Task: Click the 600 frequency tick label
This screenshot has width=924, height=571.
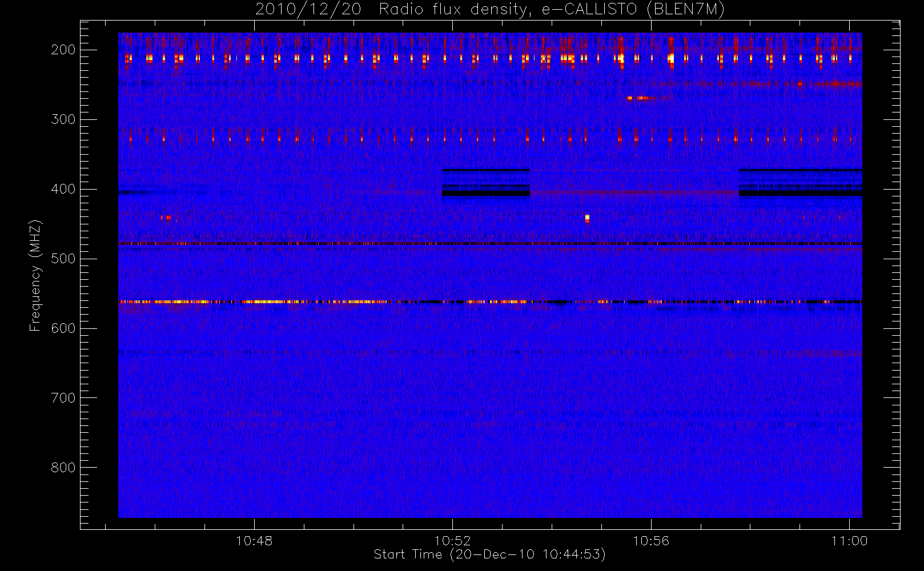Action: point(63,328)
